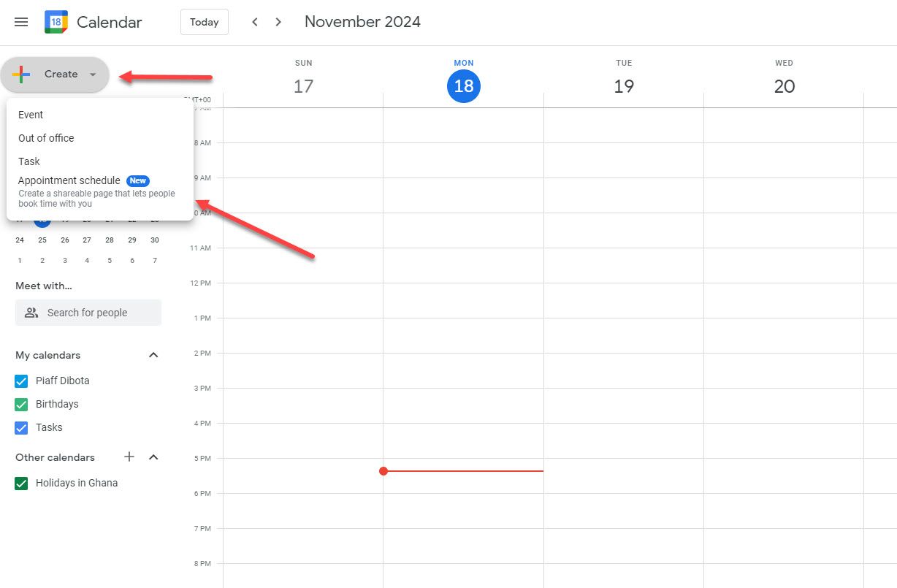The image size is (897, 588).
Task: Open the main navigation hamburger menu
Action: tap(20, 22)
